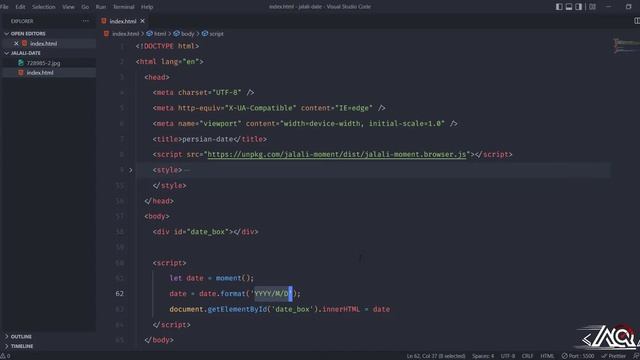The width and height of the screenshot is (640, 360).
Task: Click the script symbol icon in breadcrumbs
Action: tap(205, 33)
